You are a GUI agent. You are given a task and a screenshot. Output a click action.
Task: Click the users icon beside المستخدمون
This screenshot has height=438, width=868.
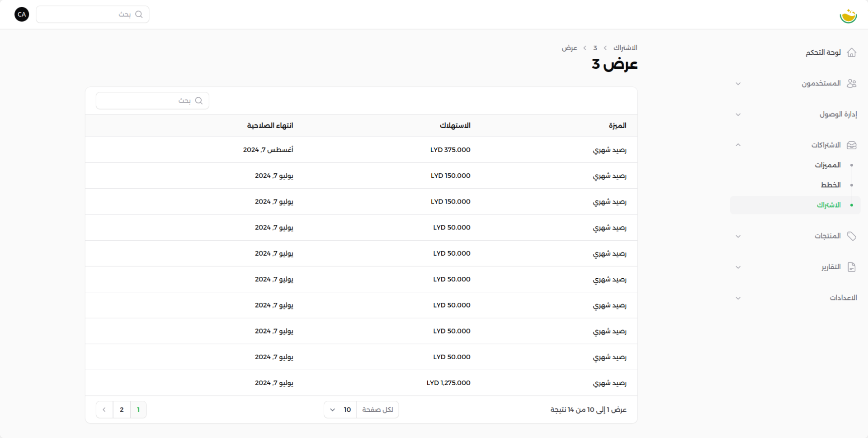(x=852, y=83)
